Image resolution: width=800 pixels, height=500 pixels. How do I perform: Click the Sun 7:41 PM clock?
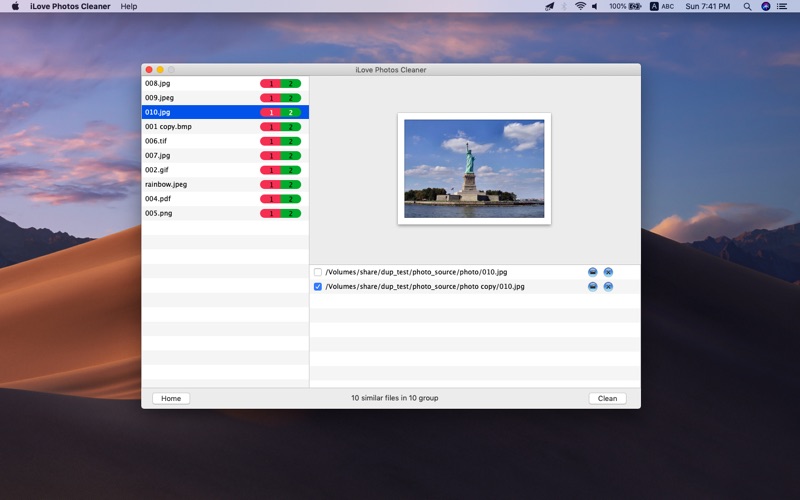coord(707,6)
